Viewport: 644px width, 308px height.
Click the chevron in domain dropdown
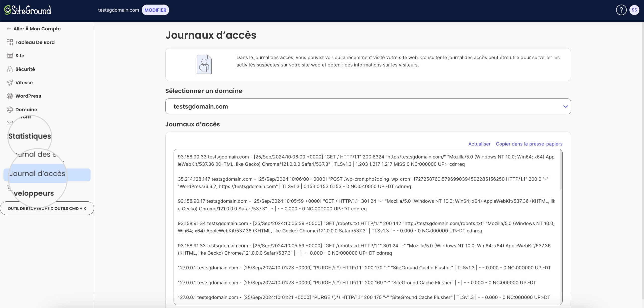[x=565, y=107]
